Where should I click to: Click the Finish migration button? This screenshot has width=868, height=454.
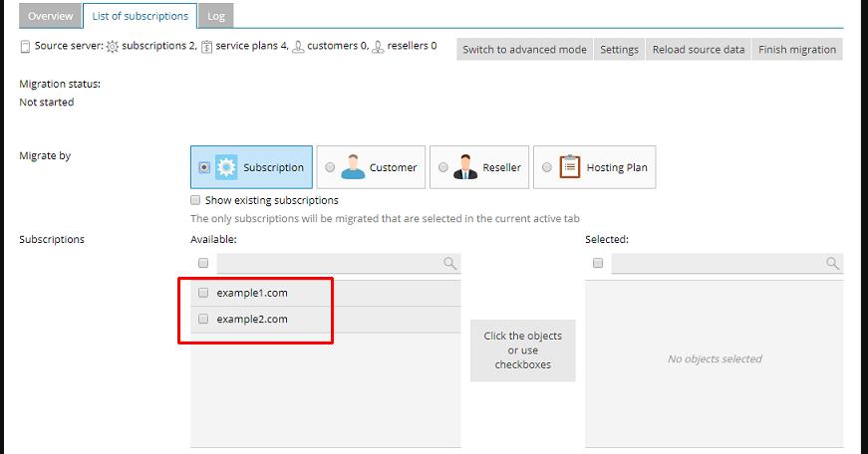797,50
